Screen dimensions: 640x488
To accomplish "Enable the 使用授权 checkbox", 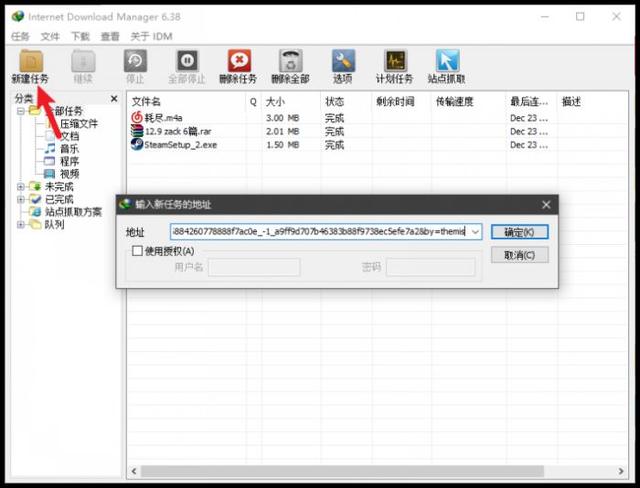I will pyautogui.click(x=137, y=251).
